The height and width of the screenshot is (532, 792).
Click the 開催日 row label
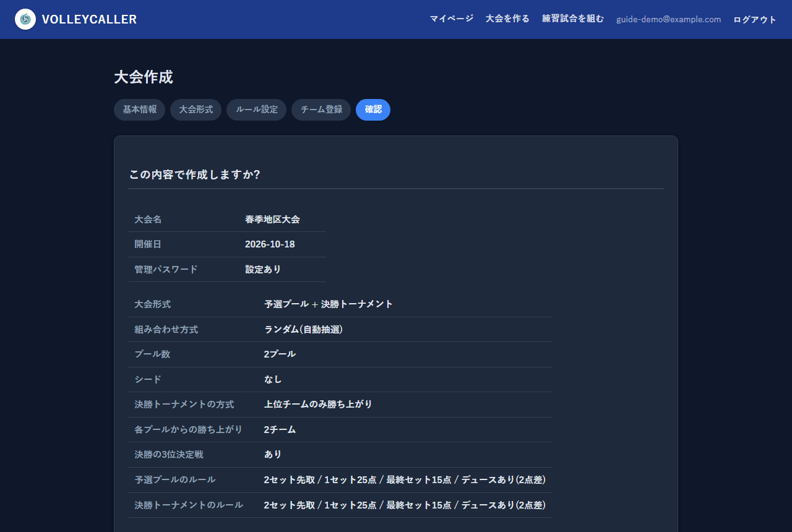point(148,244)
